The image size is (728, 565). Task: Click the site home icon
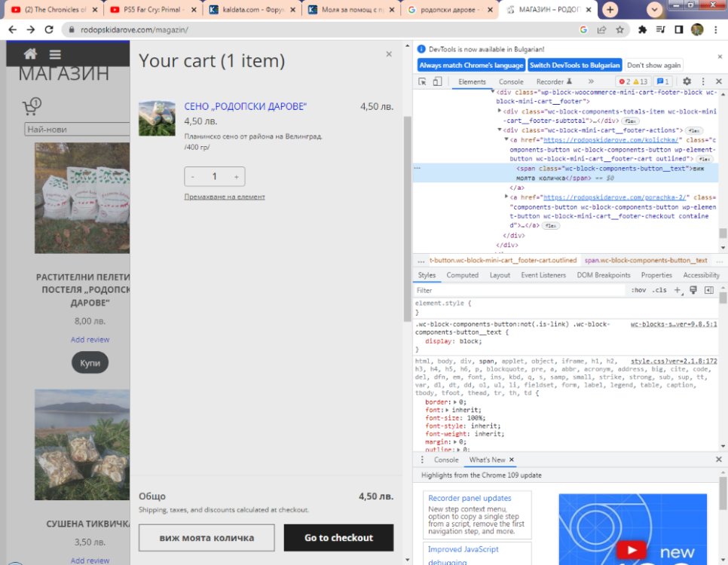click(x=31, y=53)
